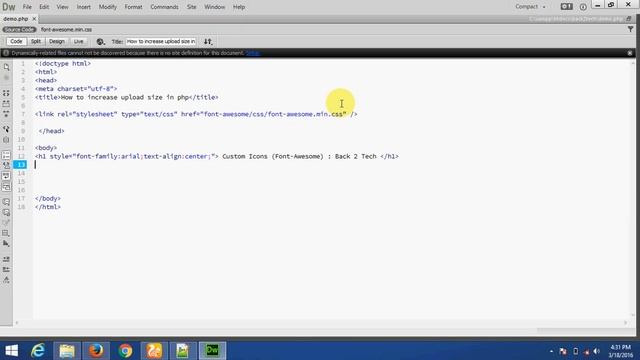
Task: Toggle line numbers in coding toolbar
Action: pyautogui.click(x=6, y=155)
